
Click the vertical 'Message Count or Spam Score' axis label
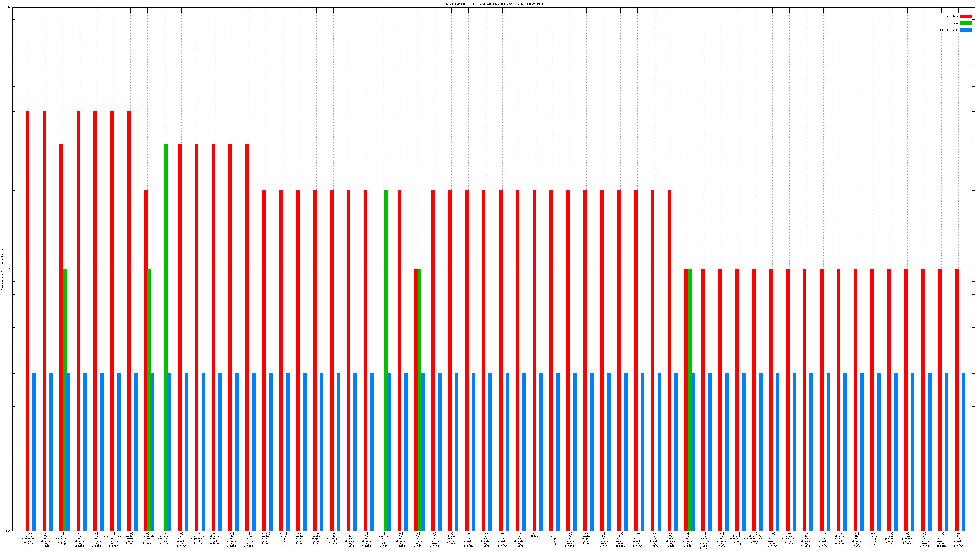2,270
